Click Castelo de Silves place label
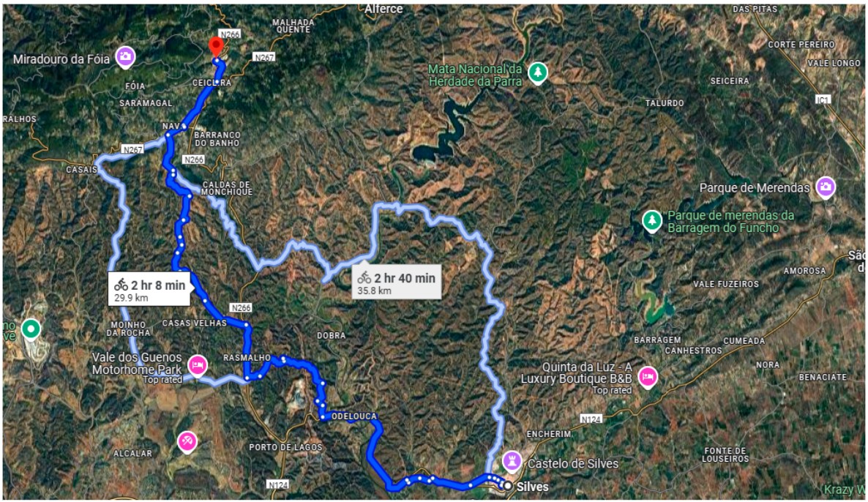 (x=573, y=463)
